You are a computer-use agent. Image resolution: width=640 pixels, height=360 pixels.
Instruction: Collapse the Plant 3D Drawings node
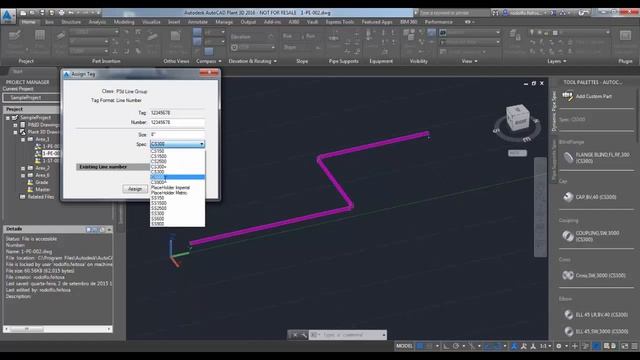pos(16,132)
